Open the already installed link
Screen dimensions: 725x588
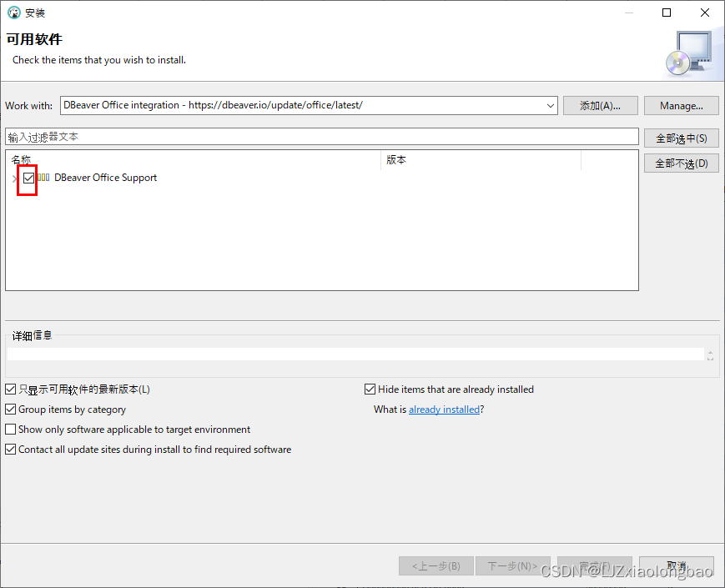(444, 410)
